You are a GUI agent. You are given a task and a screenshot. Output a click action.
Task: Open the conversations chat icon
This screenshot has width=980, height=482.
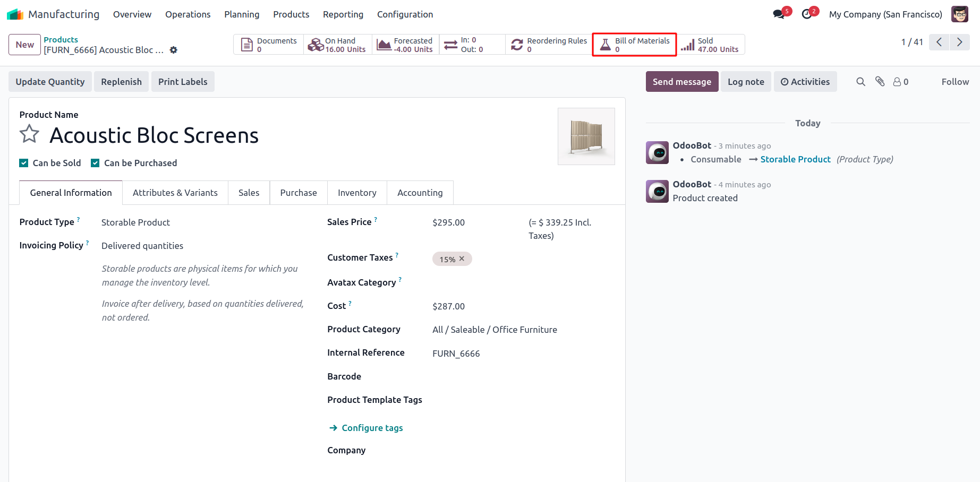779,14
